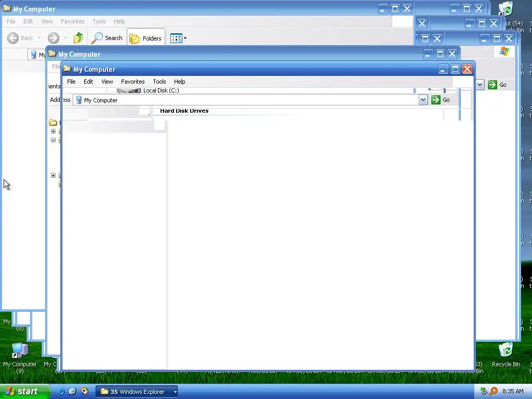Viewport: 532px width, 399px height.
Task: Open Views dropdown button in rear window toolbar
Action: [179, 38]
